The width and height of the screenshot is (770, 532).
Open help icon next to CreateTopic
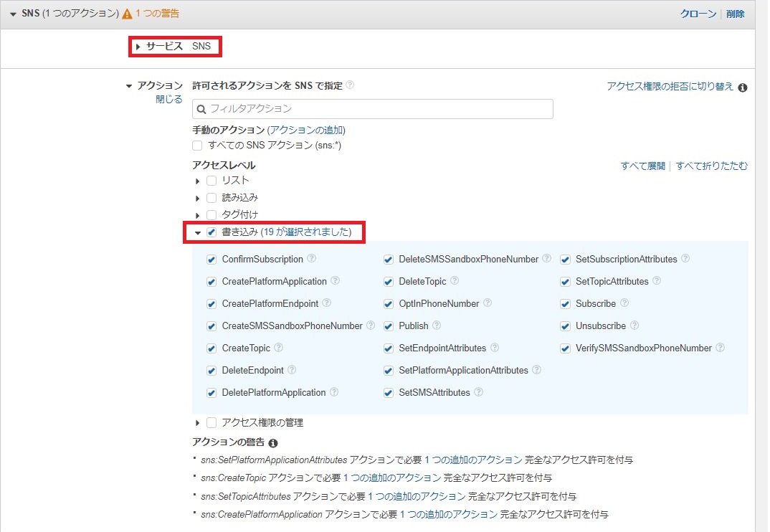(x=278, y=347)
